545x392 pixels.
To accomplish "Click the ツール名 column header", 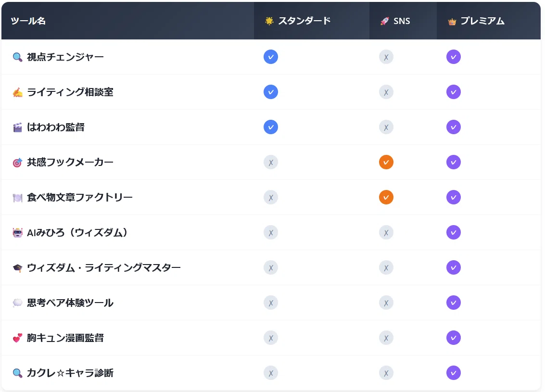I will (x=28, y=21).
